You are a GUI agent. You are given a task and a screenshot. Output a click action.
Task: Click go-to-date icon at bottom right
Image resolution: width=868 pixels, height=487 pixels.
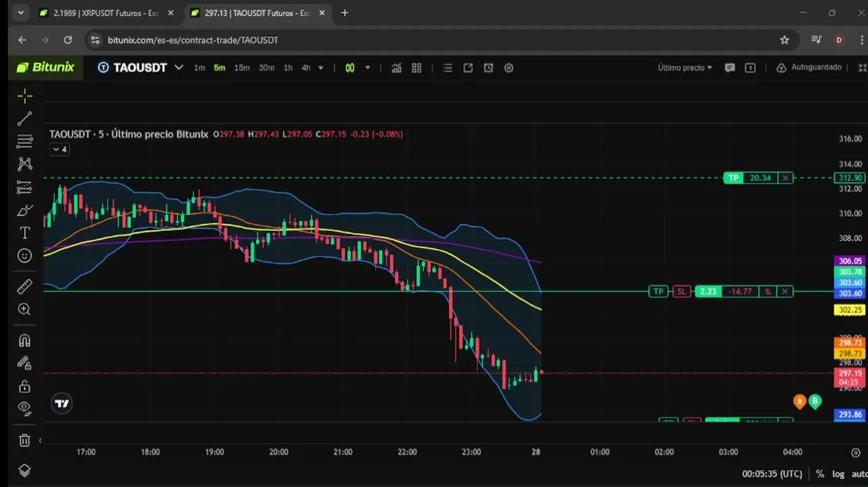point(857,453)
